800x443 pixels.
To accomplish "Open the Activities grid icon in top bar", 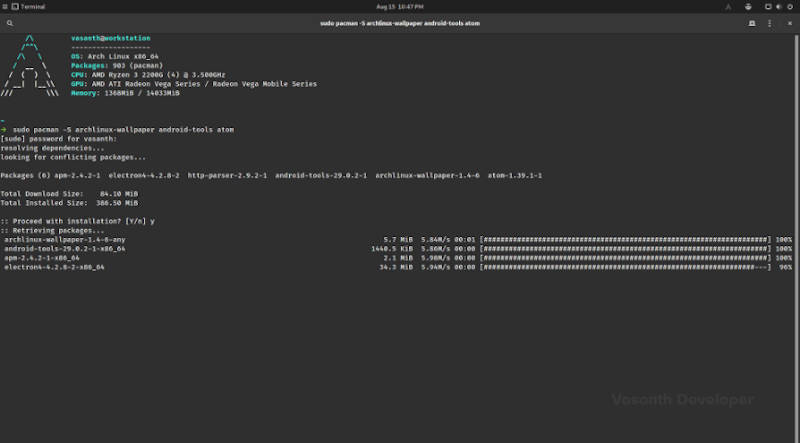I will point(5,7).
